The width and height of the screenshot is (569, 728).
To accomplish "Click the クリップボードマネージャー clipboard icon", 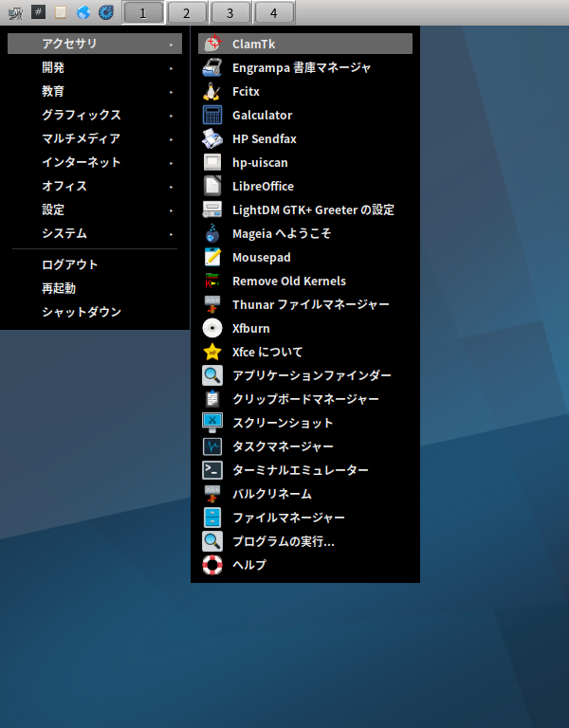I will pos(212,399).
